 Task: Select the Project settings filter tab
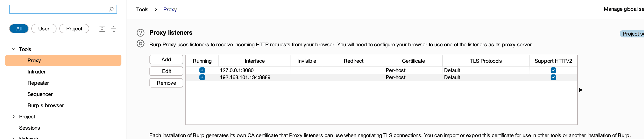pyautogui.click(x=74, y=29)
